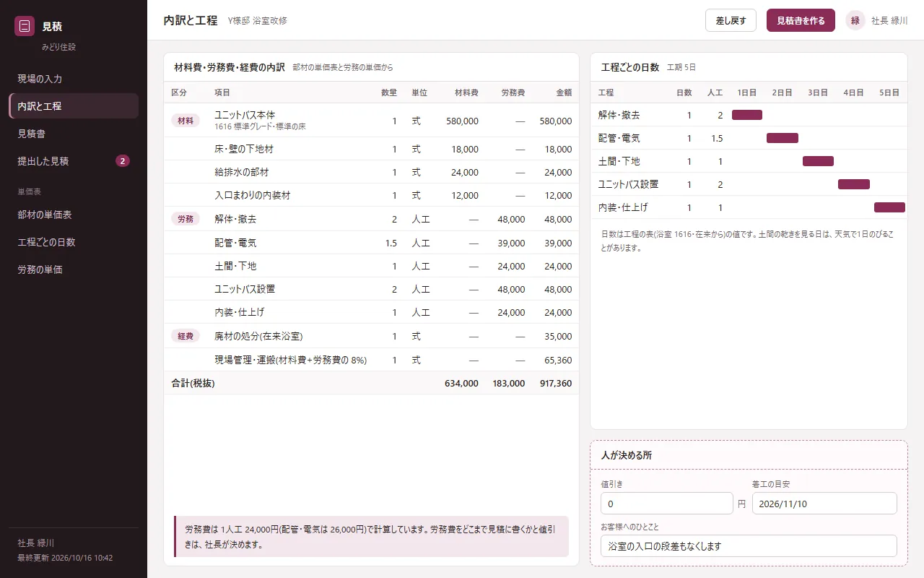This screenshot has width=924, height=578.
Task: Click the badge showing 2 on 提出した見積
Action: 123,161
